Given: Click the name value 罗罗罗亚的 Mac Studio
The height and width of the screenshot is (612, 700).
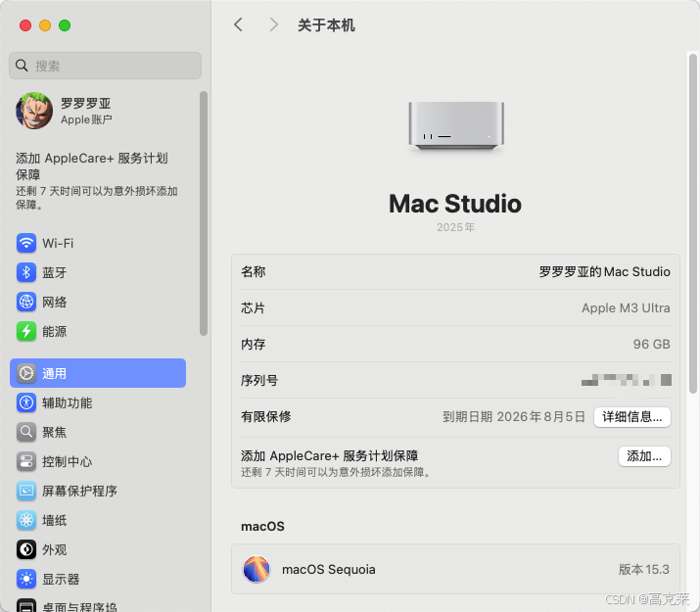Looking at the screenshot, I should 604,271.
